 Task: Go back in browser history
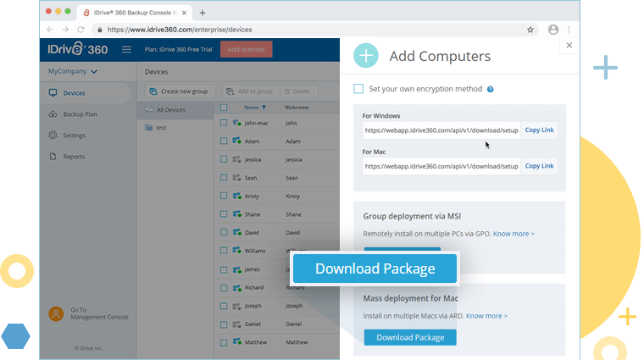(x=50, y=30)
